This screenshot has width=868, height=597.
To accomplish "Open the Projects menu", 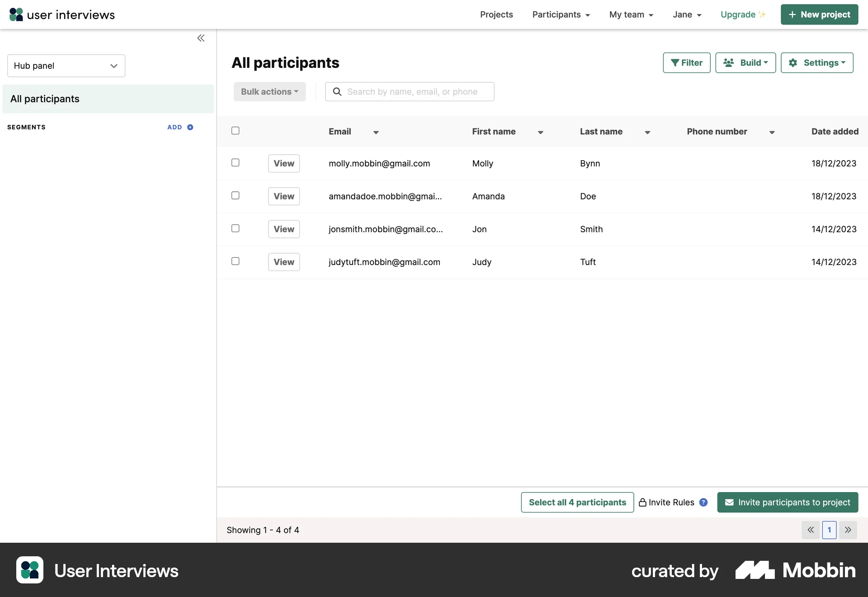I will (x=496, y=14).
